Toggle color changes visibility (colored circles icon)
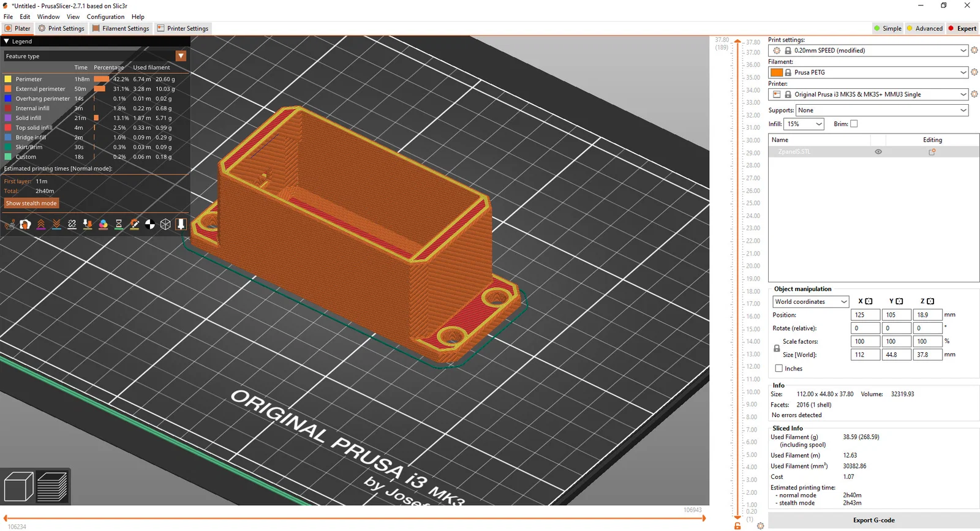This screenshot has width=980, height=531. tap(104, 224)
